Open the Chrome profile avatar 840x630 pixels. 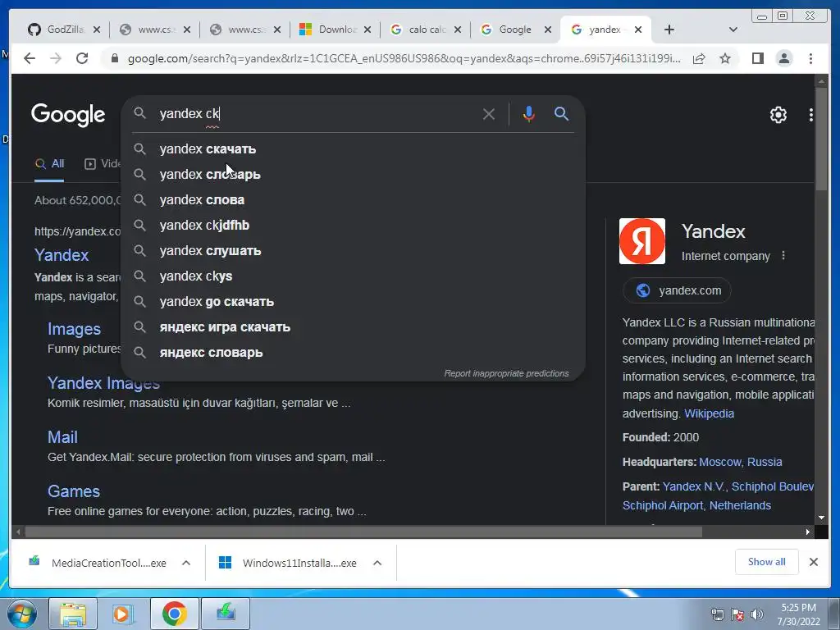click(783, 58)
